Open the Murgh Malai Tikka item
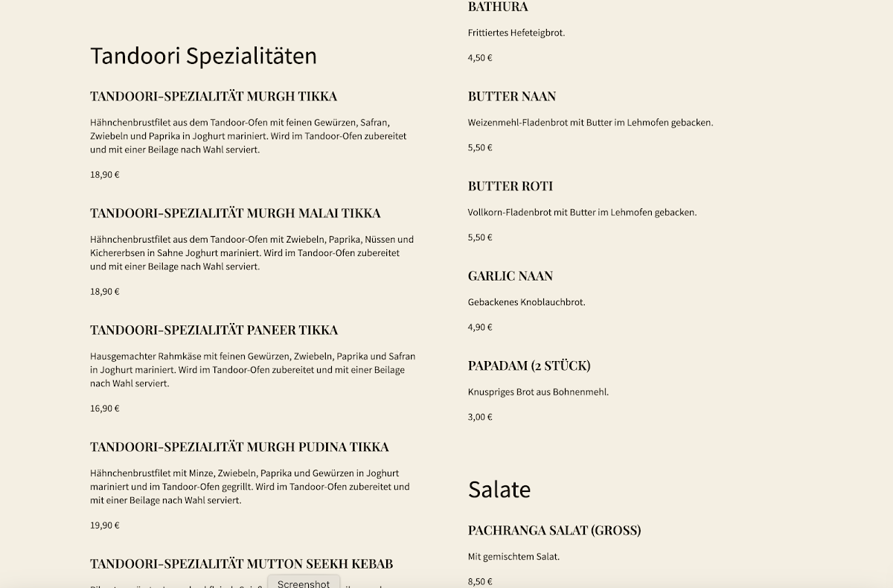Screen dimensions: 893x588 pyautogui.click(x=235, y=213)
